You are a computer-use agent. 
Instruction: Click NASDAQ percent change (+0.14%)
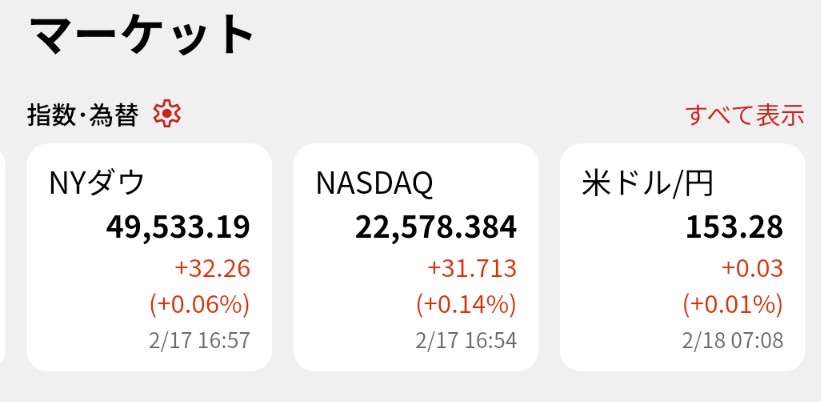(466, 303)
